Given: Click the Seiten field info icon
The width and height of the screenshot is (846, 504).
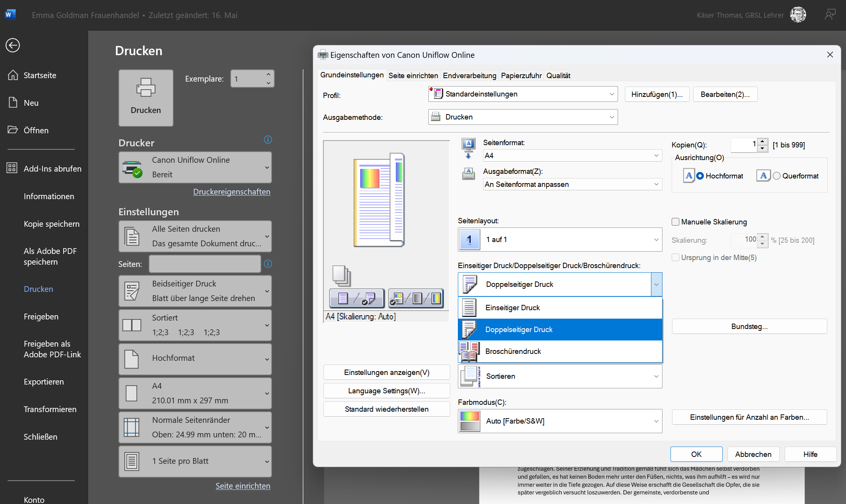Looking at the screenshot, I should coord(268,263).
